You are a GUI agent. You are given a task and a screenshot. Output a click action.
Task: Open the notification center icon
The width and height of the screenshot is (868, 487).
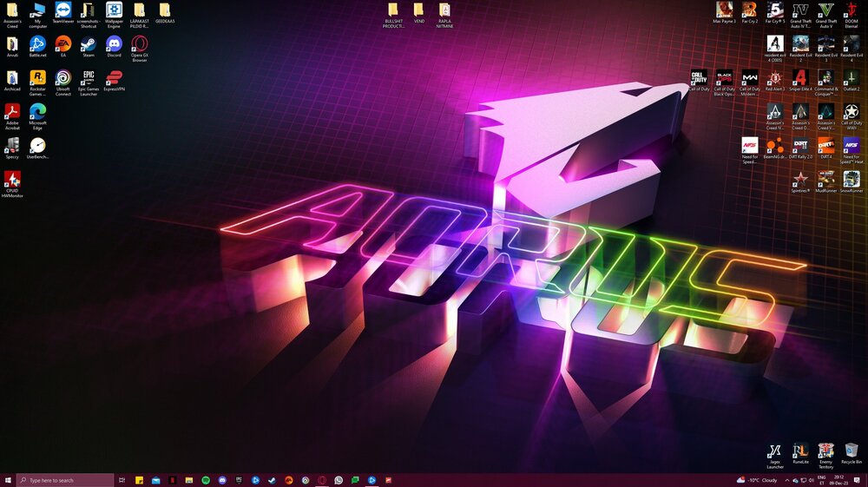[857, 480]
